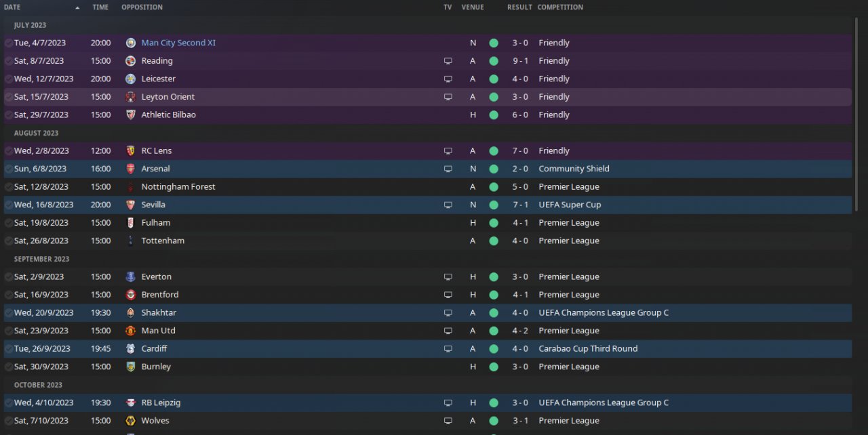This screenshot has width=868, height=435.
Task: Click the green win indicator for Fulham
Action: (494, 223)
